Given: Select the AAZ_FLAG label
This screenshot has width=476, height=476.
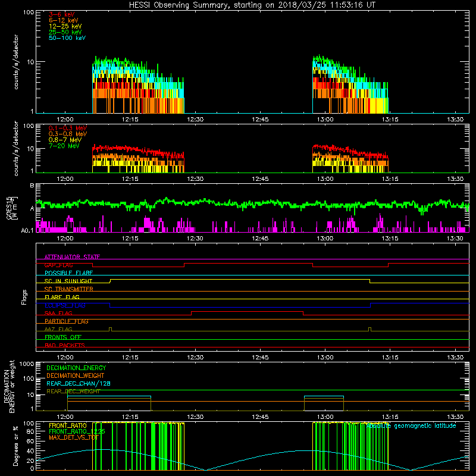Looking at the screenshot, I should pyautogui.click(x=58, y=329).
